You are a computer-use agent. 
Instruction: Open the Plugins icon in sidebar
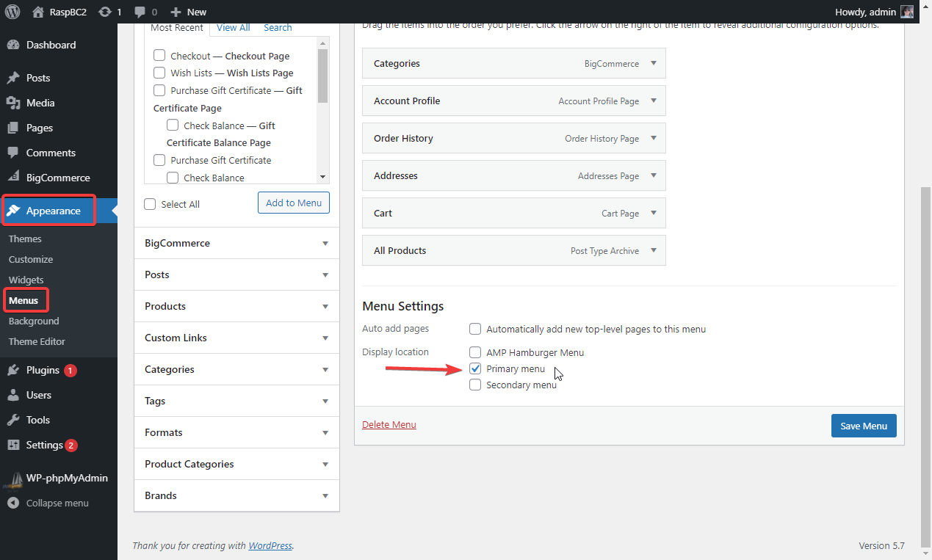pos(13,371)
